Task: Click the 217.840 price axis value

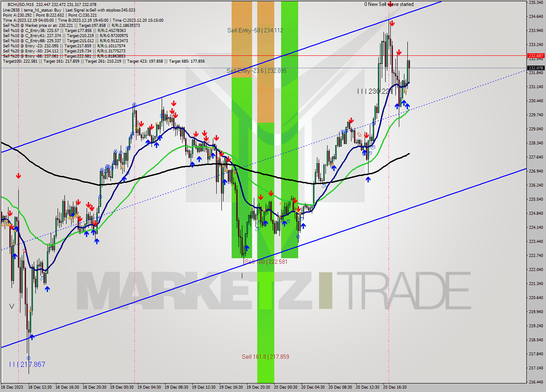Action: coord(536,354)
